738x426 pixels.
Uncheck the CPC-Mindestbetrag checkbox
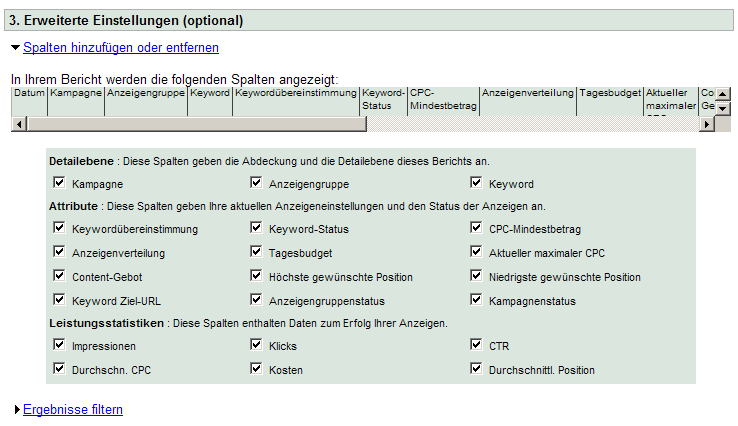[x=477, y=228]
